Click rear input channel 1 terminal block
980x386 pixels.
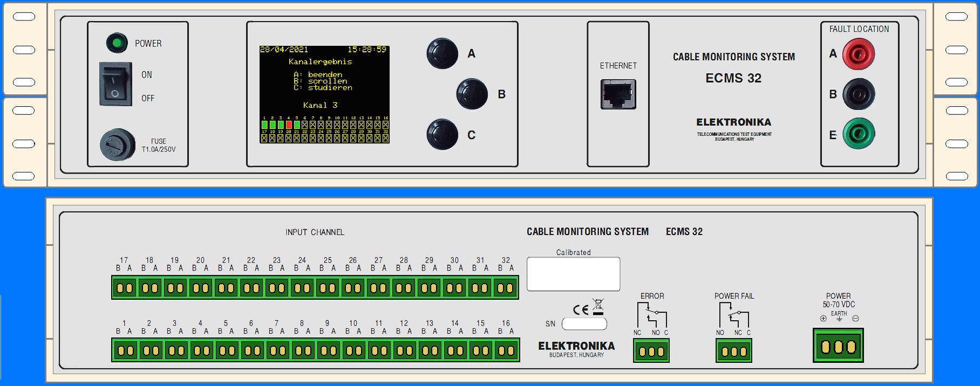[x=125, y=350]
